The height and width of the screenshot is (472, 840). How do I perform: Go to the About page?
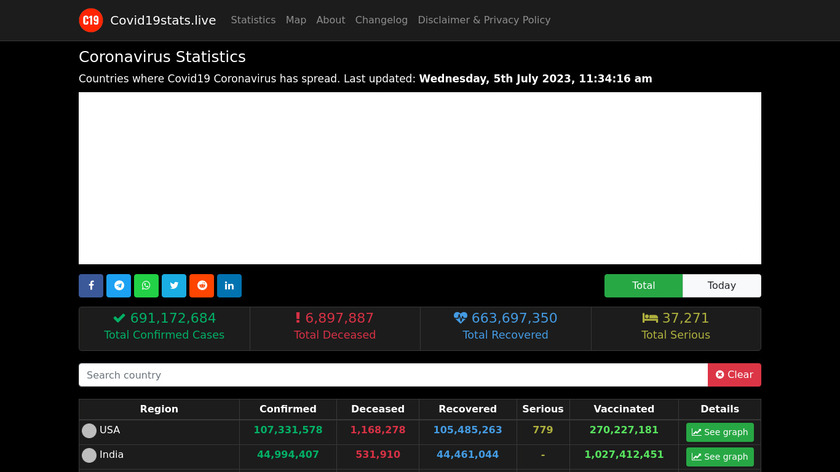point(331,20)
